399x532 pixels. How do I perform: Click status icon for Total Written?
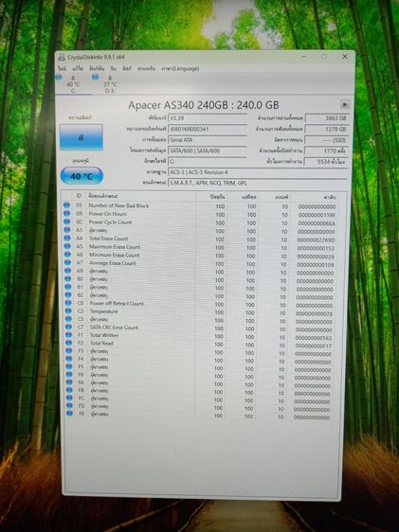[x=69, y=334]
